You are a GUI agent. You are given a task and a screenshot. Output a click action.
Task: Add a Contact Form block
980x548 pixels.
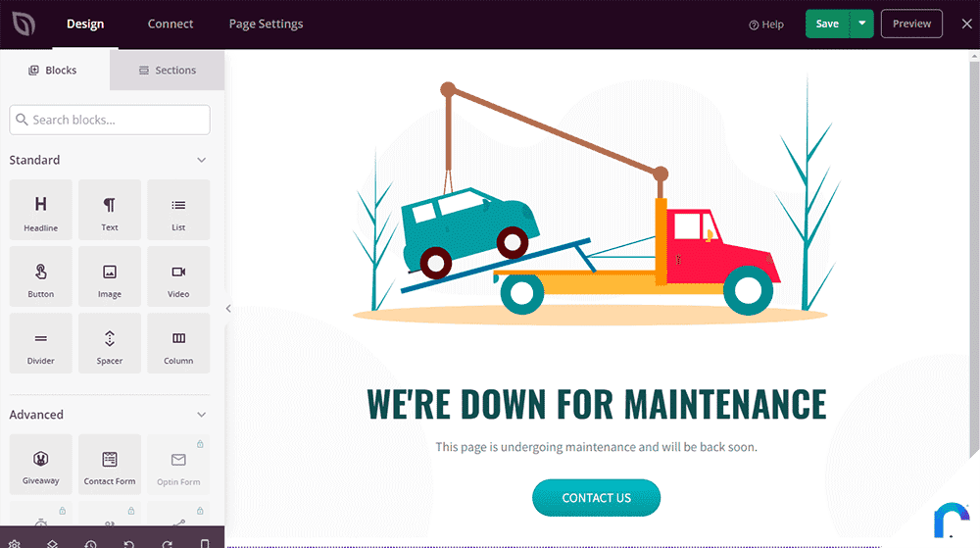110,465
